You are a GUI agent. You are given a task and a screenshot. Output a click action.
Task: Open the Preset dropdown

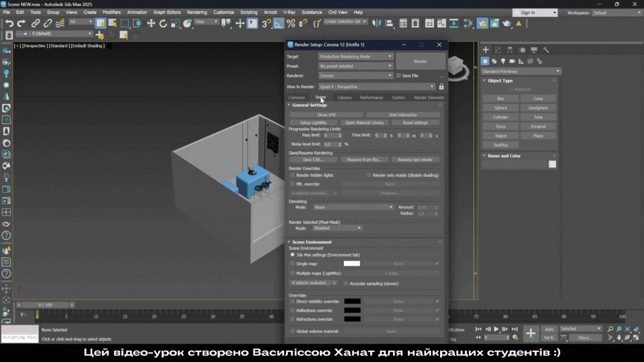click(x=356, y=66)
